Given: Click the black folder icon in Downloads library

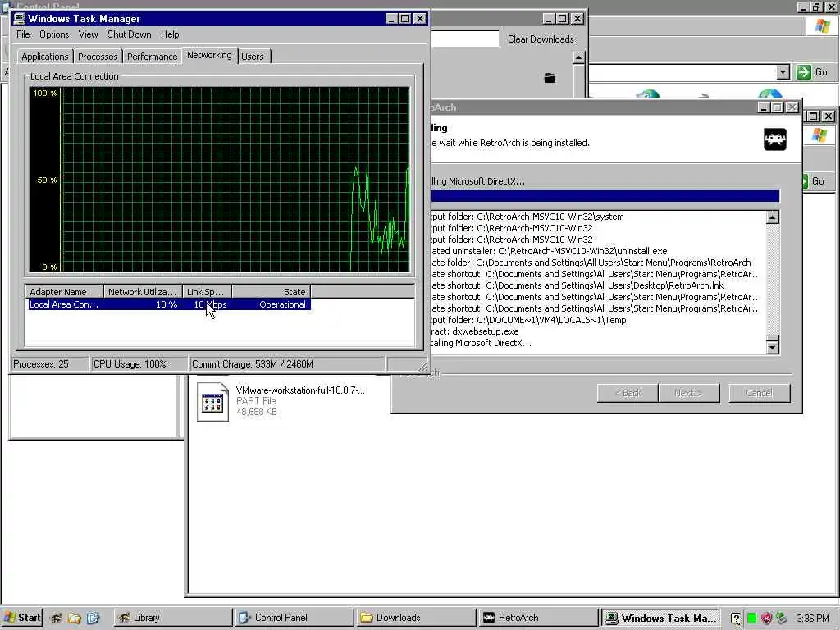Looking at the screenshot, I should coord(550,78).
